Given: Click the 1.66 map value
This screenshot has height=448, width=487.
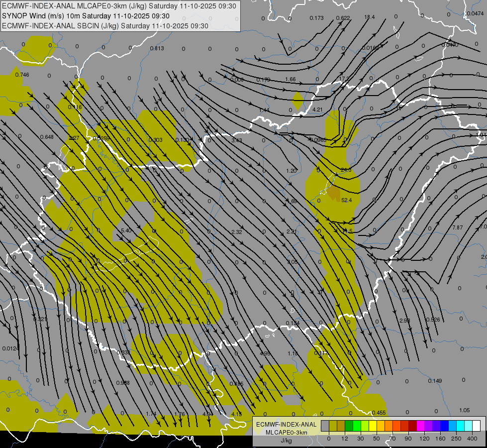Looking at the screenshot, I should (291, 79).
